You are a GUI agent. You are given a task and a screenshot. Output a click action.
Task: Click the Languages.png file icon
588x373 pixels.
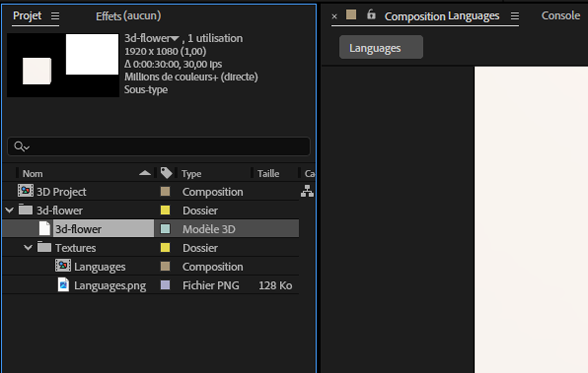coord(63,285)
